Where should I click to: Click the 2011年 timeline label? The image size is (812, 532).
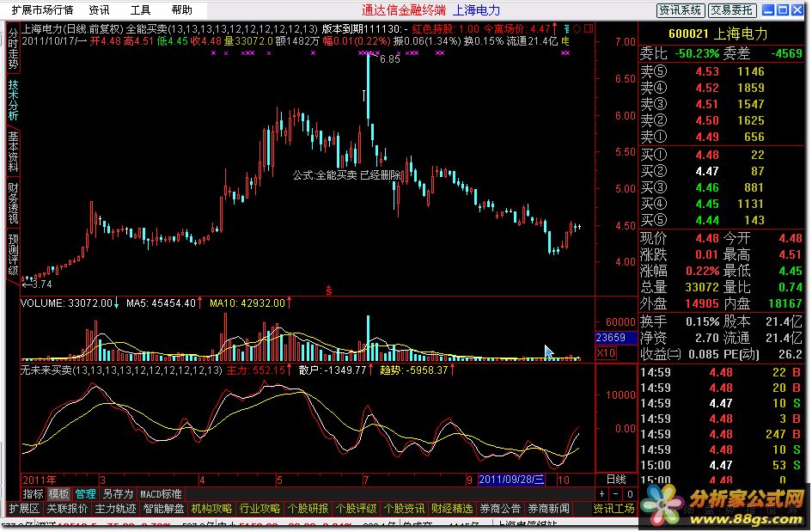pyautogui.click(x=39, y=480)
